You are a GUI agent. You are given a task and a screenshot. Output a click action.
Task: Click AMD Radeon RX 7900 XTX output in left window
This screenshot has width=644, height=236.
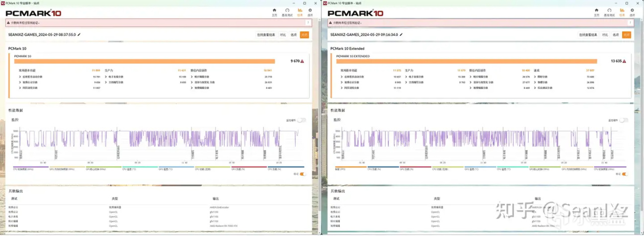224,226
